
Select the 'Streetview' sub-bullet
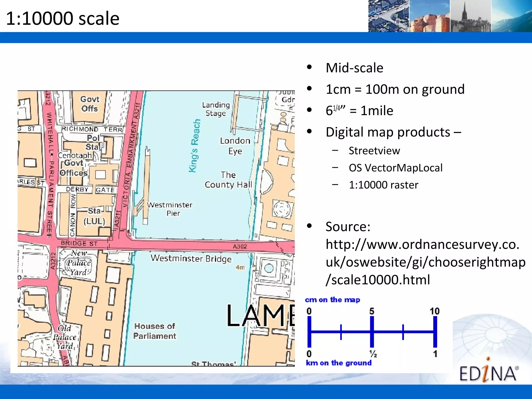[374, 151]
